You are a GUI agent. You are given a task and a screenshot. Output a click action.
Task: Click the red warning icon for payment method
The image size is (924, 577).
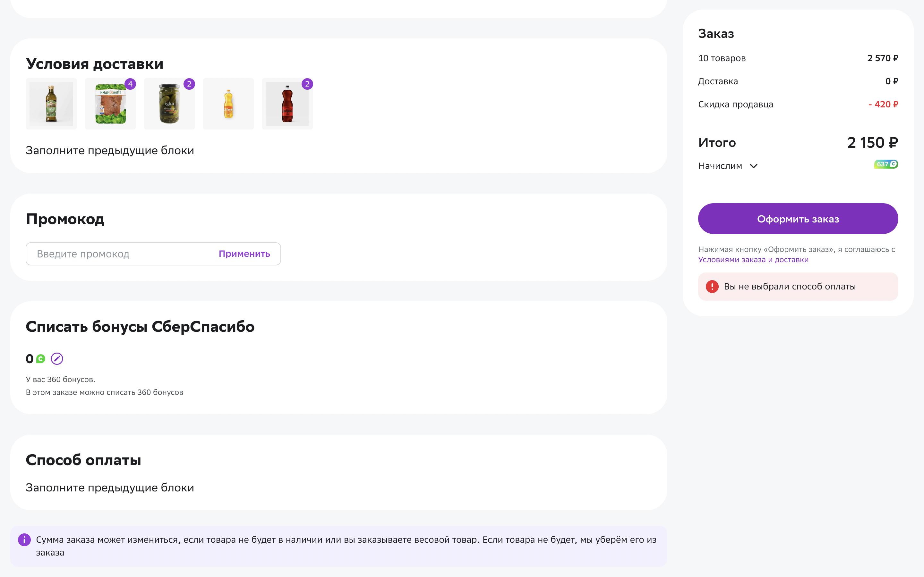(x=712, y=287)
